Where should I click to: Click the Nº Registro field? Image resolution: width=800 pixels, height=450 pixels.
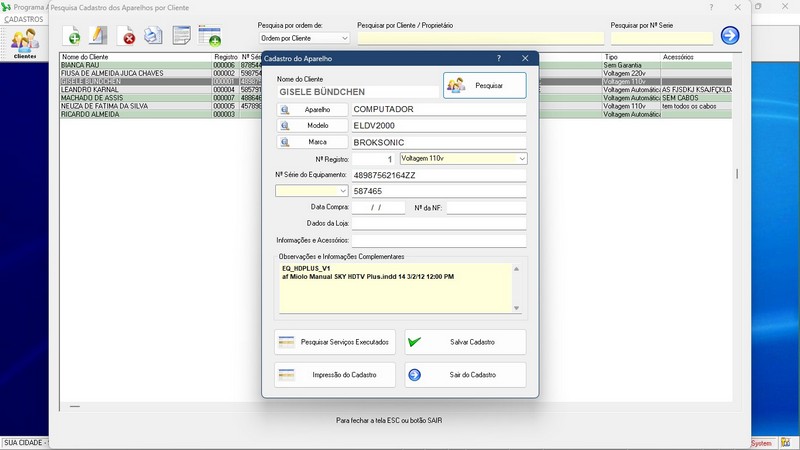374,159
